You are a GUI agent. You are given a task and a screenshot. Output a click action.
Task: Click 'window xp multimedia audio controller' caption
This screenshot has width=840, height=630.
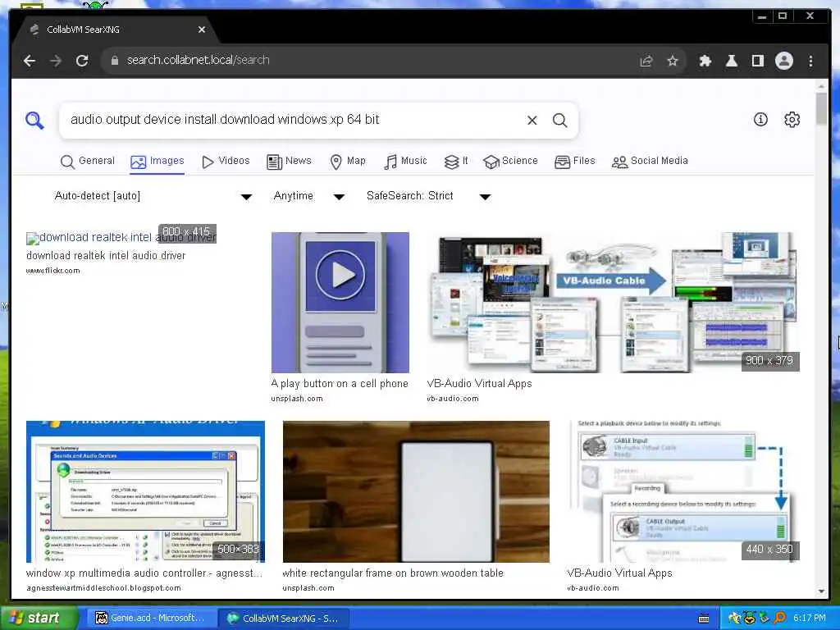[x=144, y=573]
